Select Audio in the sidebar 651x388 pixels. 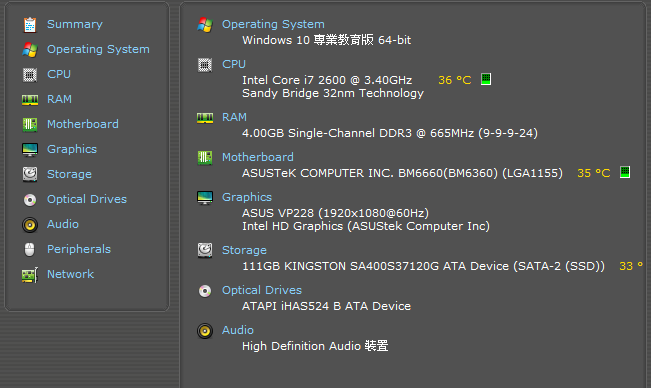pos(63,224)
